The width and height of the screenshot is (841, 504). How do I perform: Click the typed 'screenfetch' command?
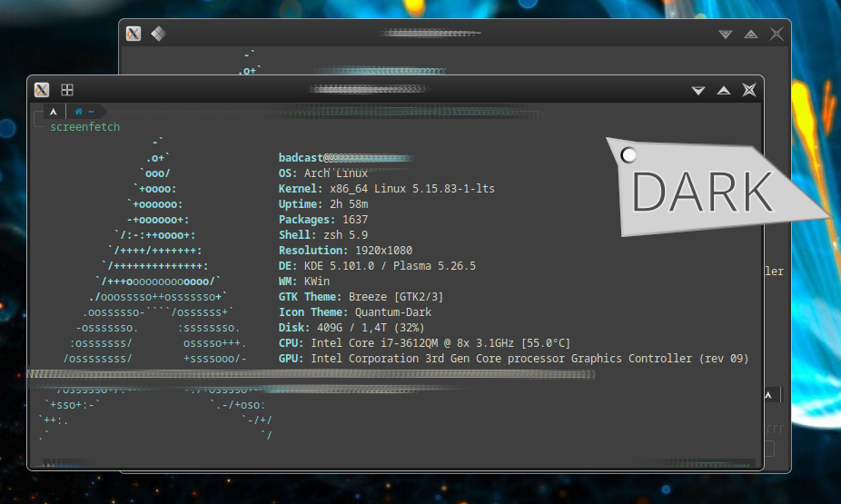tap(84, 127)
